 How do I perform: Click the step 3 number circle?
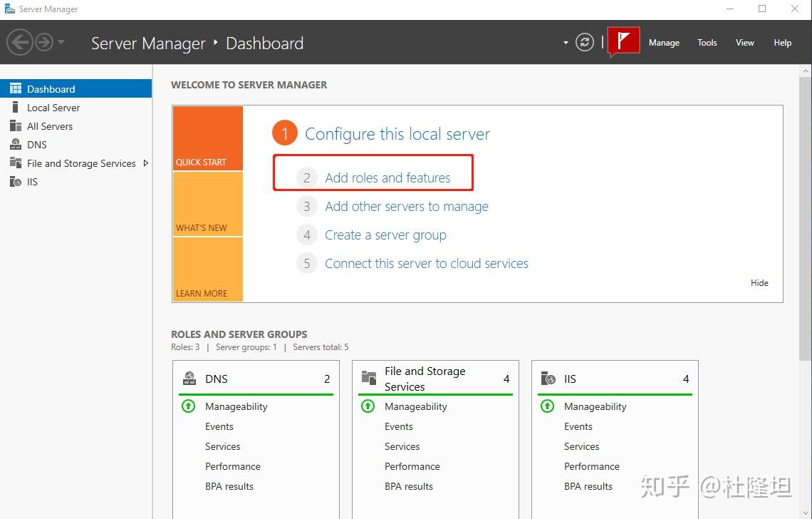(306, 206)
